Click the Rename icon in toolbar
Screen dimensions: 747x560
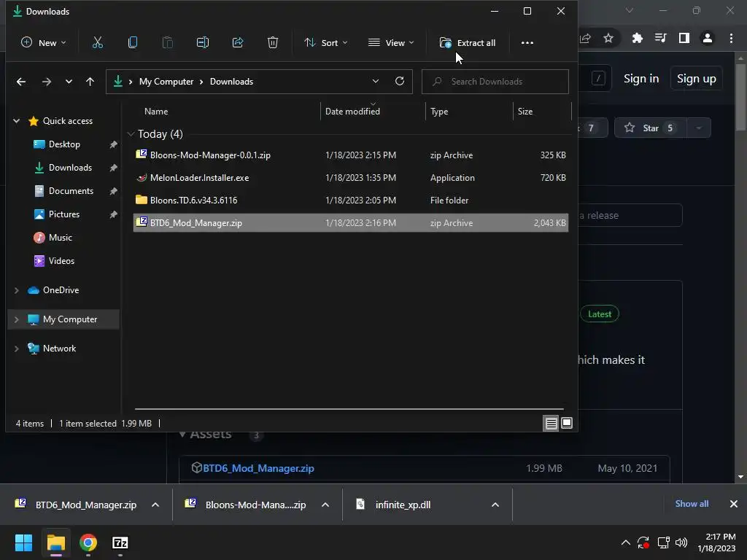(x=203, y=43)
